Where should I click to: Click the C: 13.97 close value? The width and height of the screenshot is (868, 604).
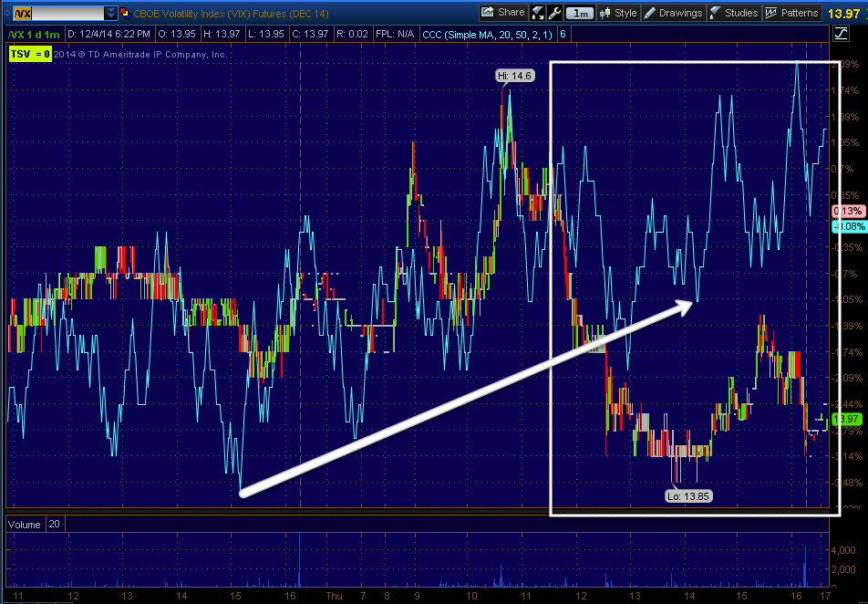[310, 35]
